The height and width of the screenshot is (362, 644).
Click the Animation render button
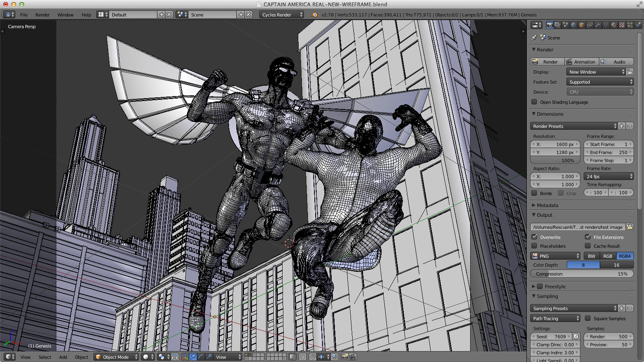click(x=581, y=62)
